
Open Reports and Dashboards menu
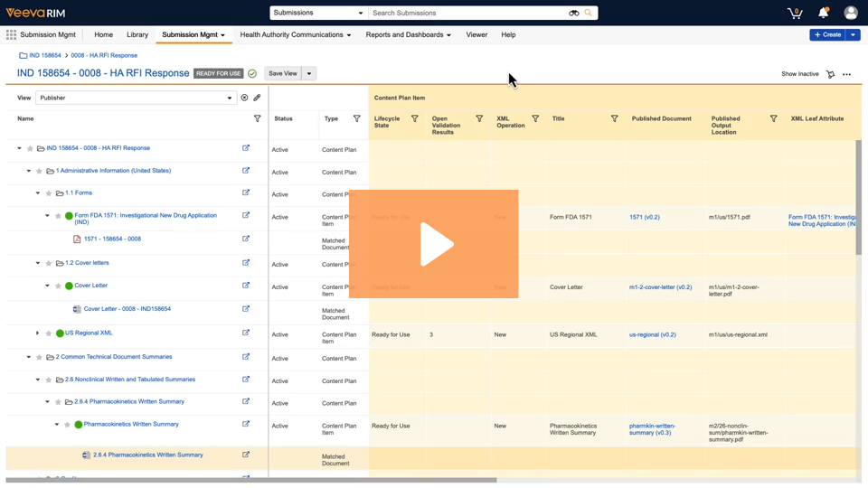(x=408, y=35)
